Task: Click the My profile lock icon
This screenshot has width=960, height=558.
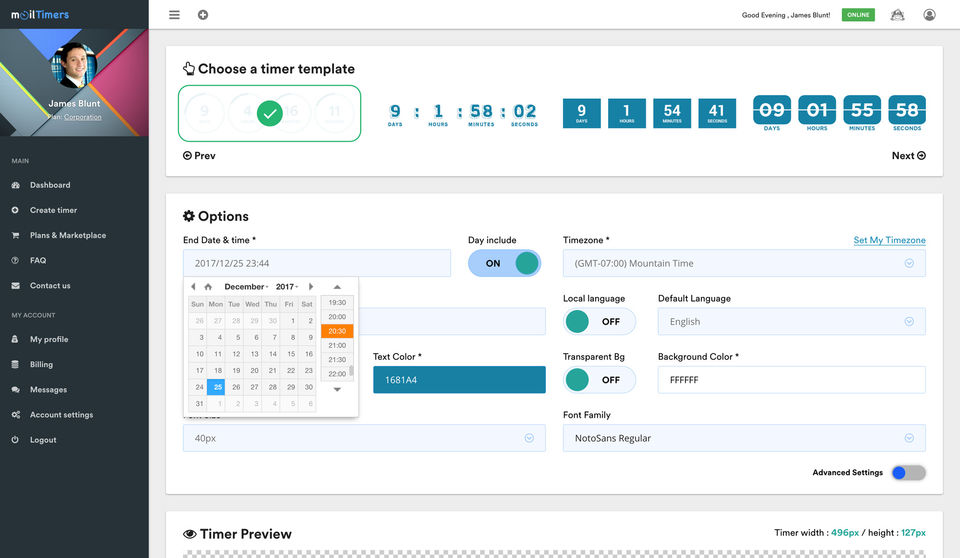Action: point(15,339)
